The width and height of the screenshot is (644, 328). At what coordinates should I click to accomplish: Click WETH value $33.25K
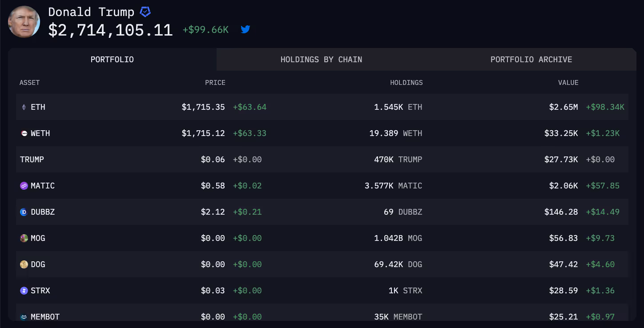pos(561,133)
